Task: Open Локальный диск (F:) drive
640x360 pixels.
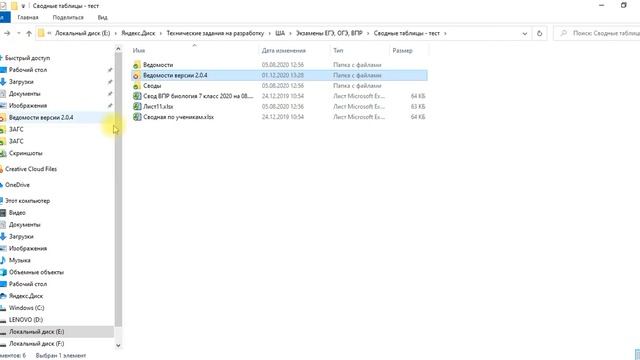Action: click(36, 344)
